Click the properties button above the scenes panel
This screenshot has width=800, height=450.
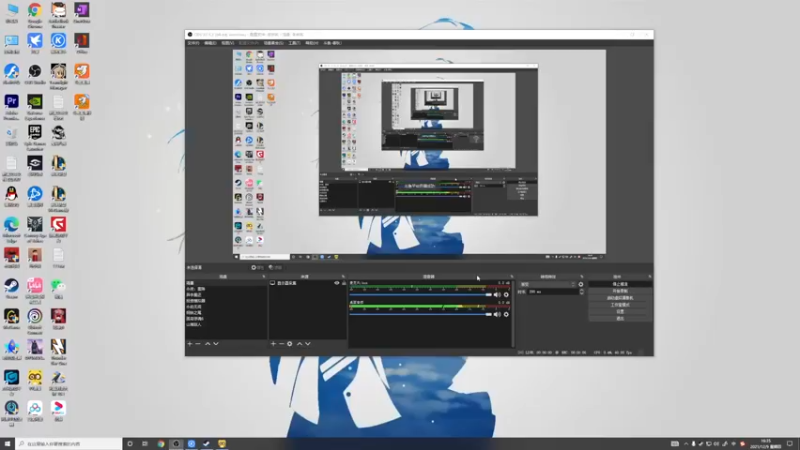[258, 267]
